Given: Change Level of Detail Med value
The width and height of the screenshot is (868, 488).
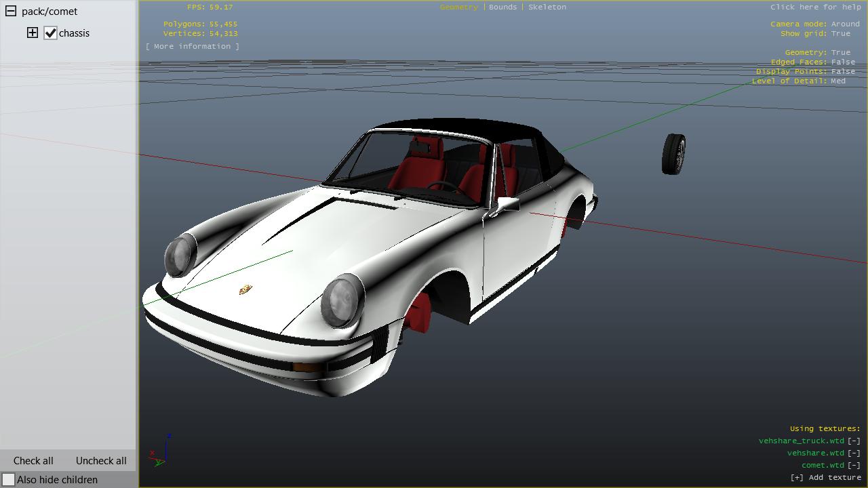Looking at the screenshot, I should (838, 81).
